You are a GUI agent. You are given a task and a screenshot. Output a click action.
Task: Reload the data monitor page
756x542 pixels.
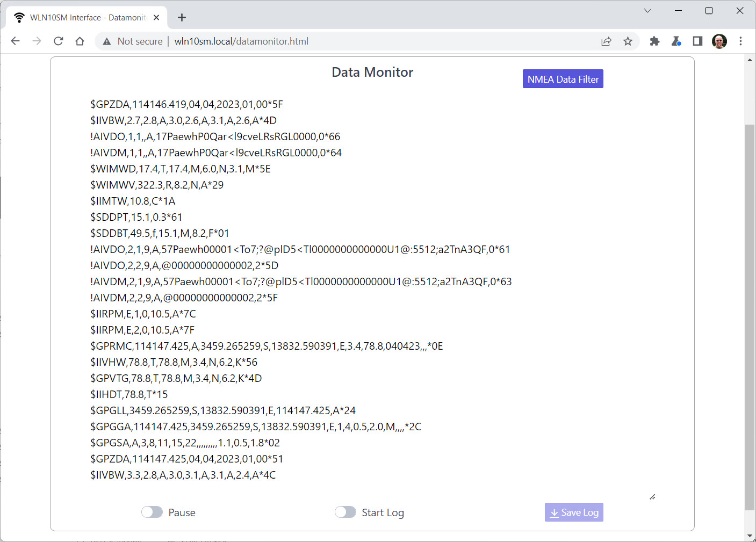59,41
